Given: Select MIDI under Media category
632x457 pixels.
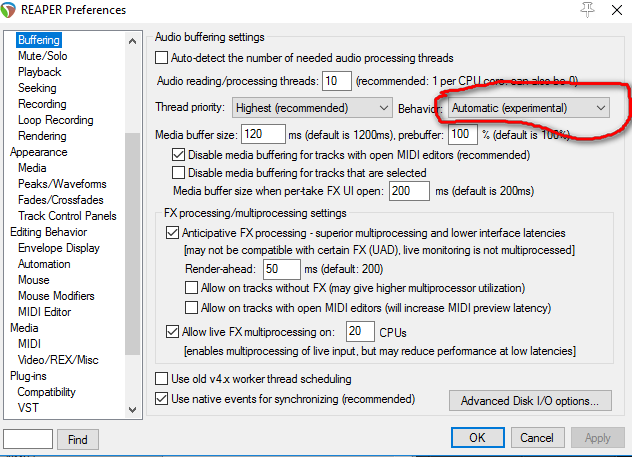Looking at the screenshot, I should click(x=29, y=344).
